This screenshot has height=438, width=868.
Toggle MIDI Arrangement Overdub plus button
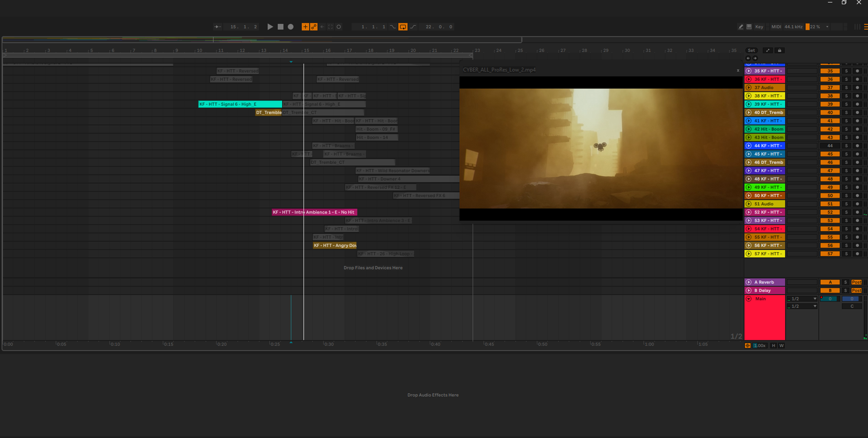pos(305,27)
